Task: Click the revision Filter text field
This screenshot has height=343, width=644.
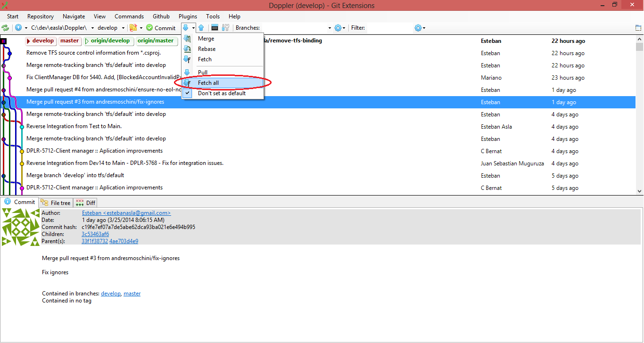Action: click(389, 28)
